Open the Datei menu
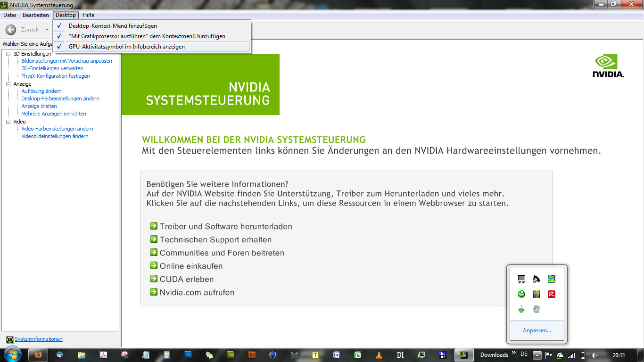644x362 pixels. pyautogui.click(x=10, y=15)
